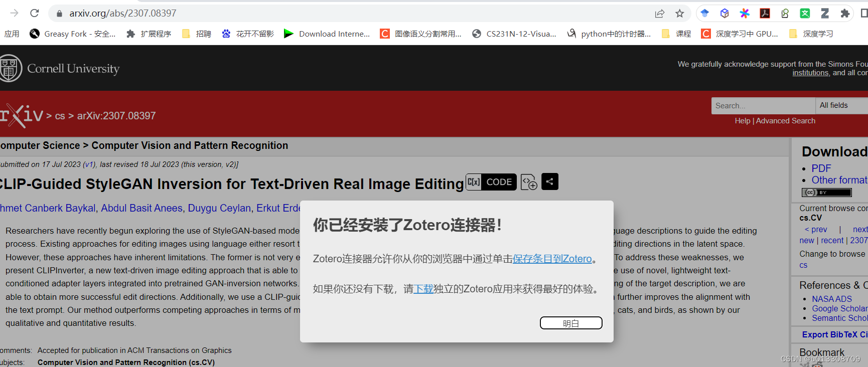868x367 pixels.
Task: Open Greasy Fork bookmark
Action: coord(72,34)
